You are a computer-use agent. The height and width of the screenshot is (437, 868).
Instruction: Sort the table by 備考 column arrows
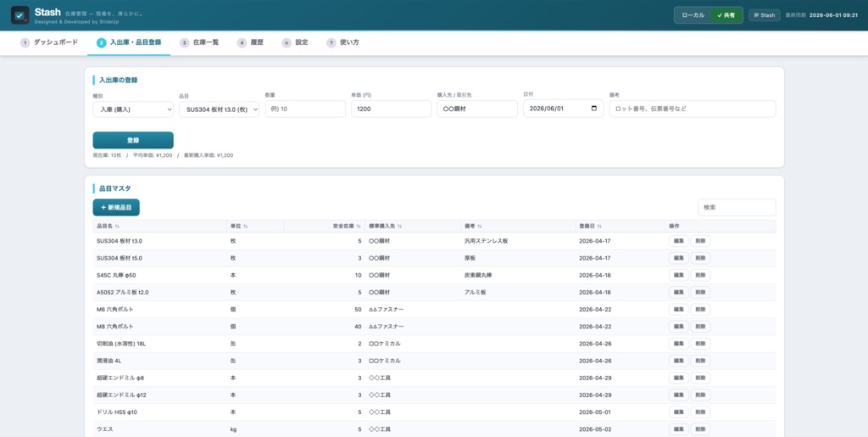tap(480, 227)
